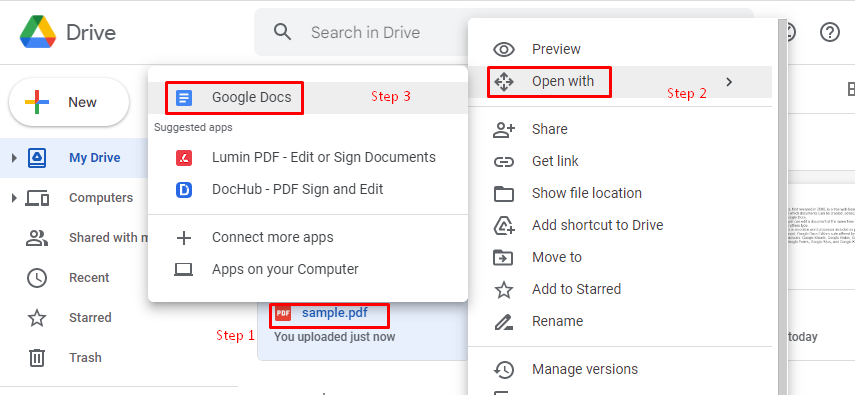Expand the Computers tree arrow
The height and width of the screenshot is (395, 855).
click(x=14, y=198)
